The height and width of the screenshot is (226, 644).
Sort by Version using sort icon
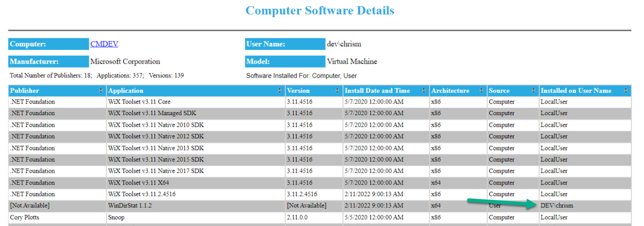(337, 91)
